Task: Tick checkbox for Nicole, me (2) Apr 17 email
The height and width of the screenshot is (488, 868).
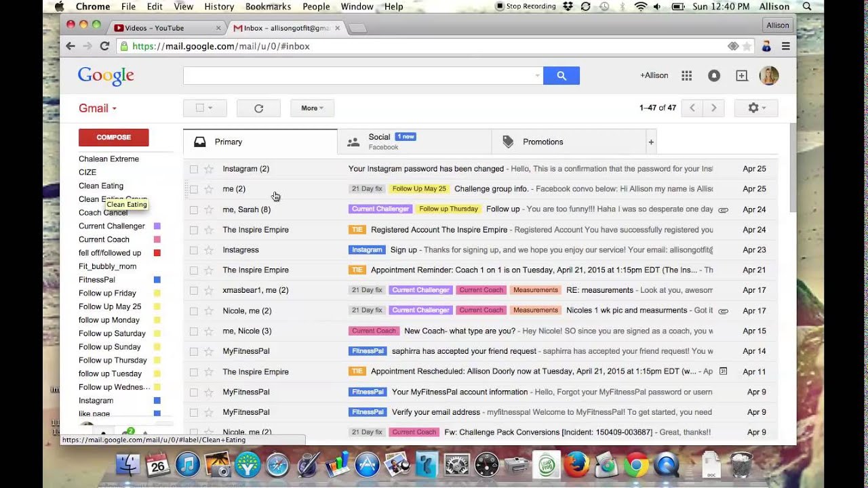Action: coord(194,310)
